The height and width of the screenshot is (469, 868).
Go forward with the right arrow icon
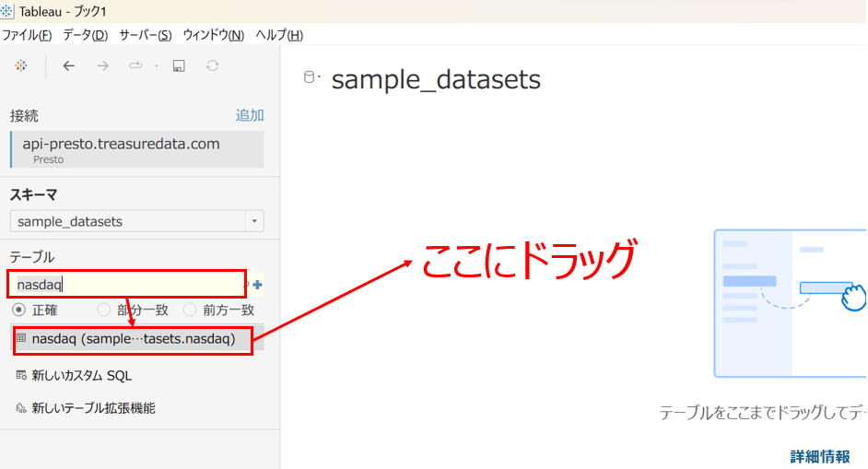tap(103, 66)
